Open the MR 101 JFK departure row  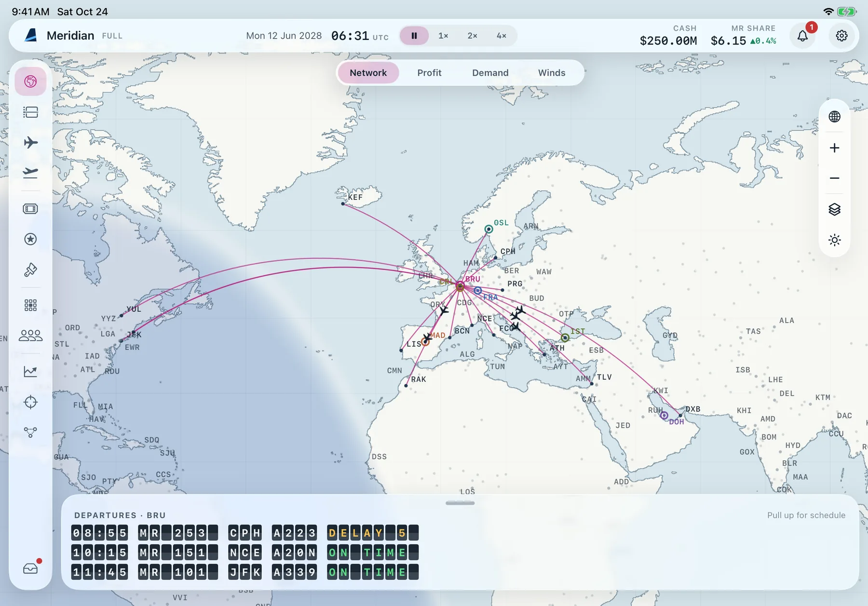(245, 572)
